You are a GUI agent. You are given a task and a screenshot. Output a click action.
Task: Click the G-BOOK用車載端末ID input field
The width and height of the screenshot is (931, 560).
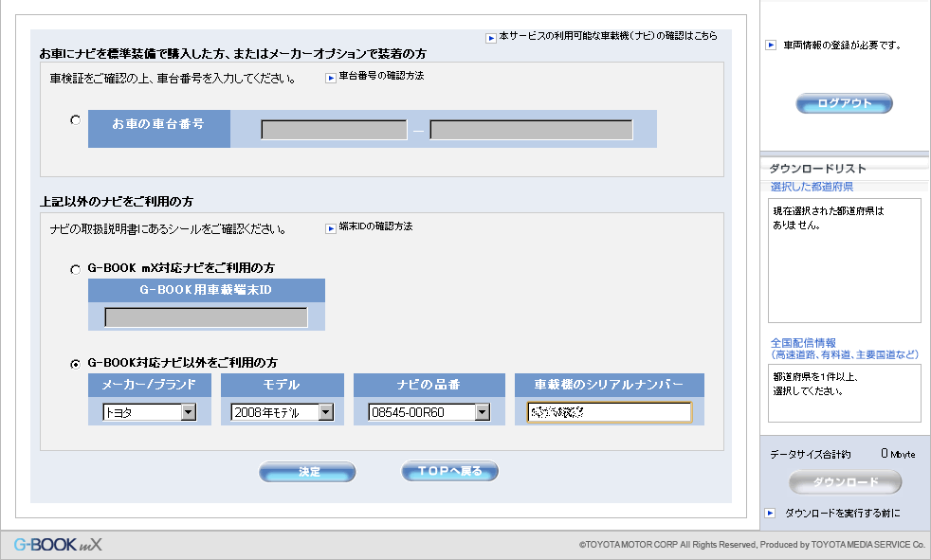[x=206, y=317]
